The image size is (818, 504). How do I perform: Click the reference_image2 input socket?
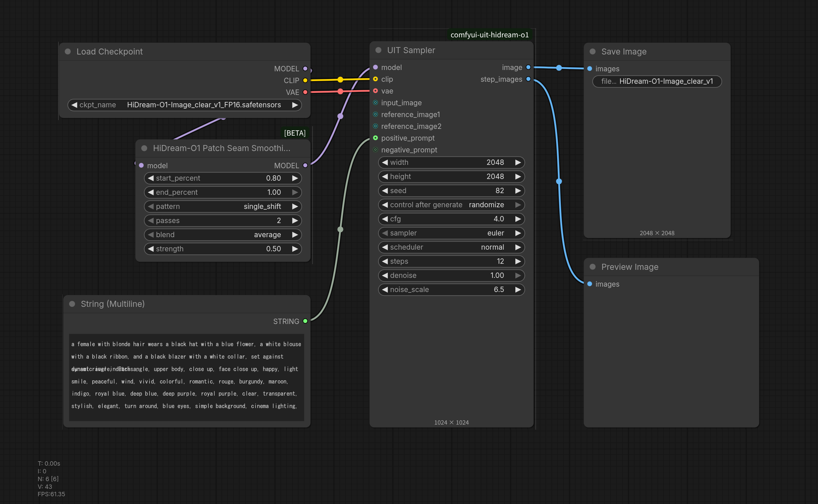click(x=375, y=126)
